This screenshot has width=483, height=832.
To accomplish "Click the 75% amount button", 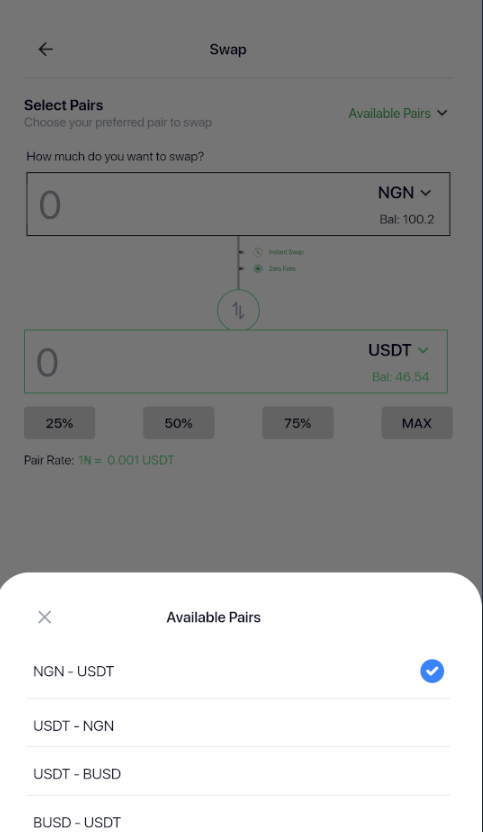I will (x=298, y=423).
